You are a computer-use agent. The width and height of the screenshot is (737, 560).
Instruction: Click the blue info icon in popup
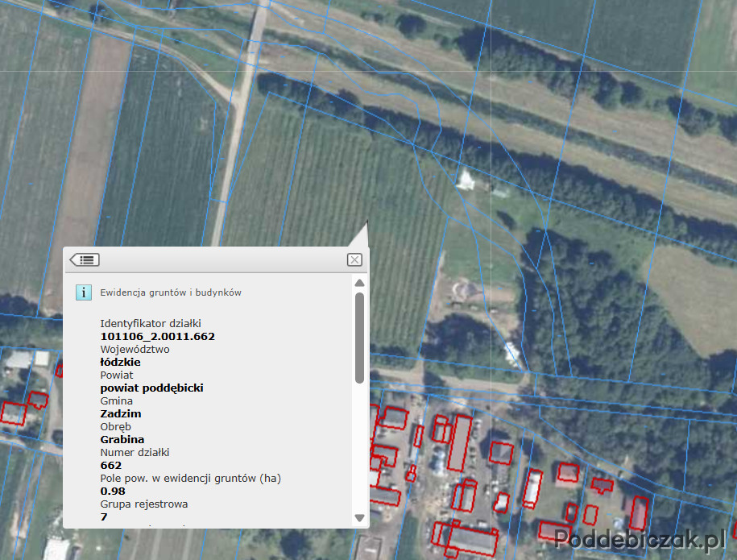click(83, 292)
